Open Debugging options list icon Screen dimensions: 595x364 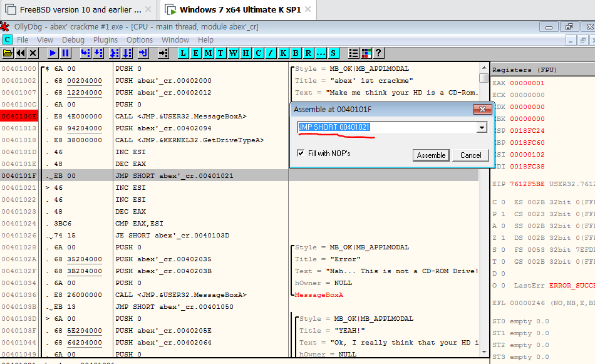pos(353,53)
